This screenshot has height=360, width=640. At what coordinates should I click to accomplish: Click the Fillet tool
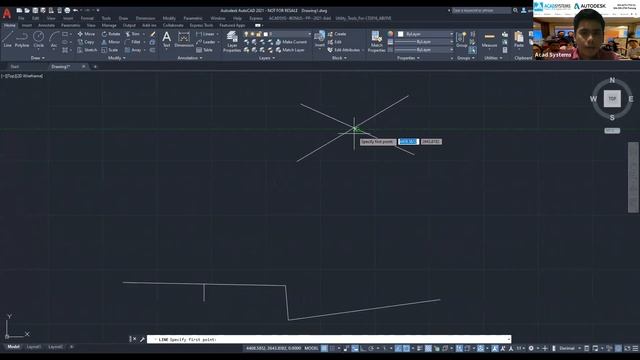(x=133, y=42)
